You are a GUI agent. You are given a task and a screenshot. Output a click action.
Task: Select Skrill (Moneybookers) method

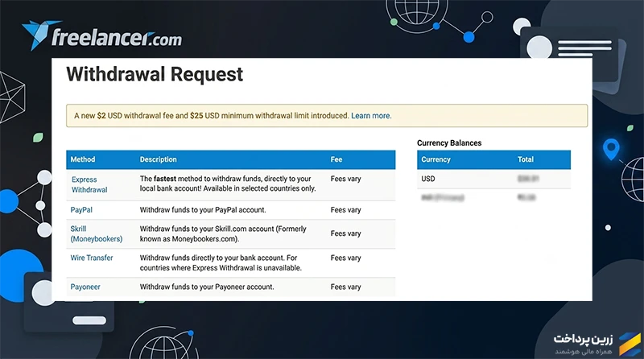(96, 233)
